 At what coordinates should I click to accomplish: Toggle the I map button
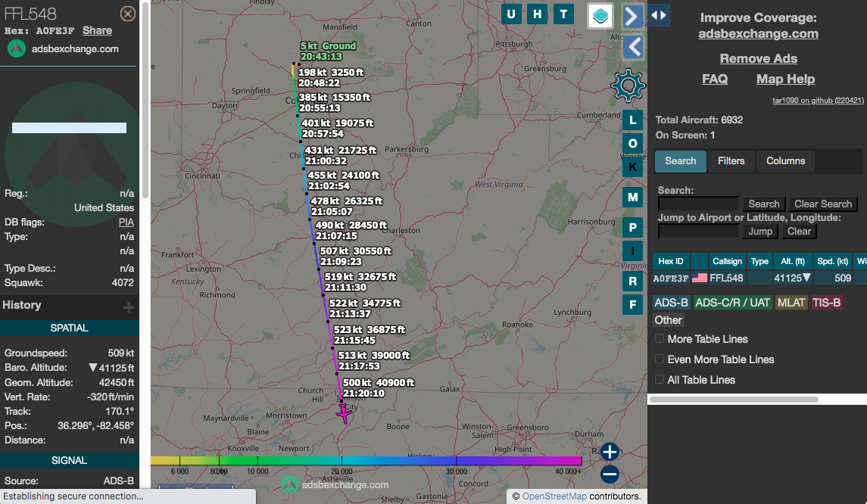pyautogui.click(x=632, y=251)
